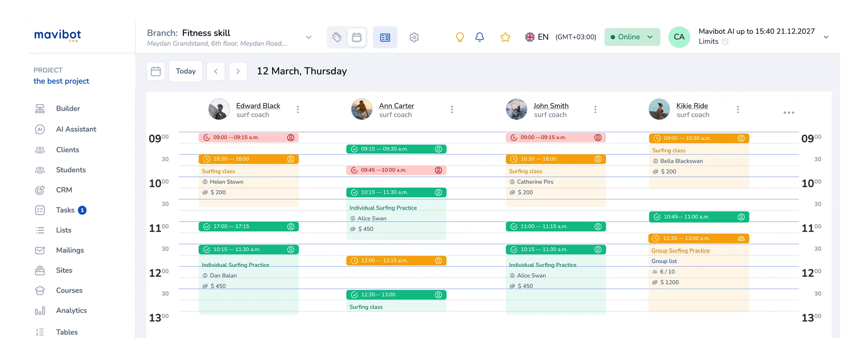The width and height of the screenshot is (868, 338).
Task: Click Bella Blackswan client name
Action: [681, 161]
